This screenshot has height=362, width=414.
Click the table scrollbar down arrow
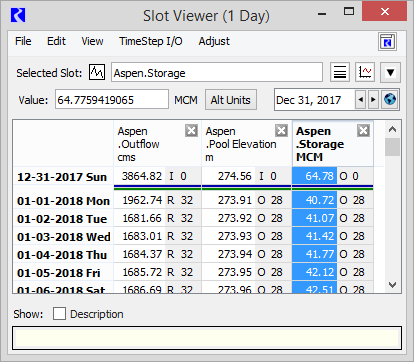pos(392,285)
